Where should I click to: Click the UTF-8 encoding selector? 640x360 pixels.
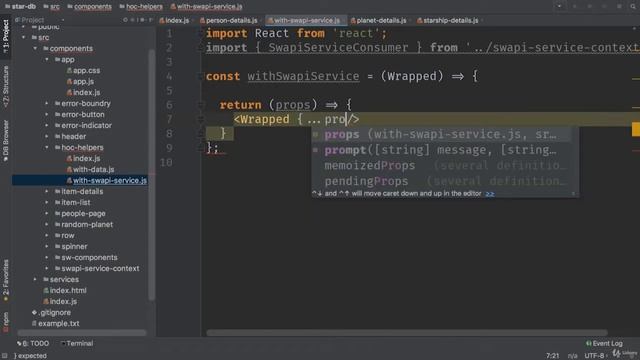click(x=595, y=356)
